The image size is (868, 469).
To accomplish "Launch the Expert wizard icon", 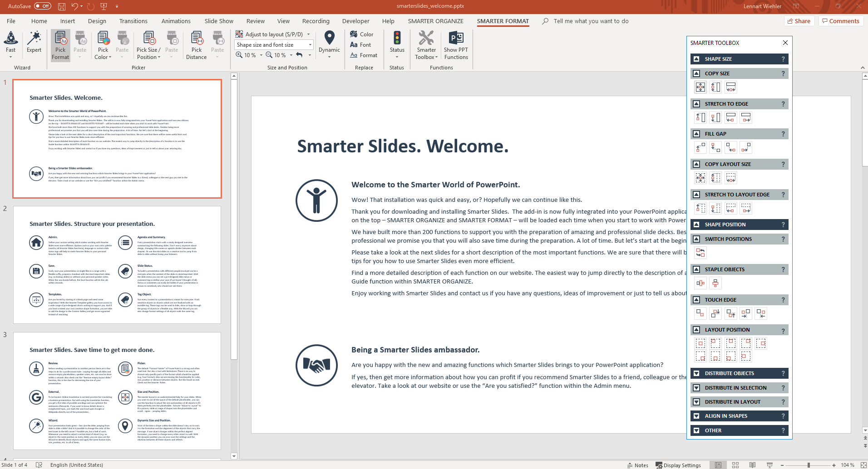I will pos(34,44).
